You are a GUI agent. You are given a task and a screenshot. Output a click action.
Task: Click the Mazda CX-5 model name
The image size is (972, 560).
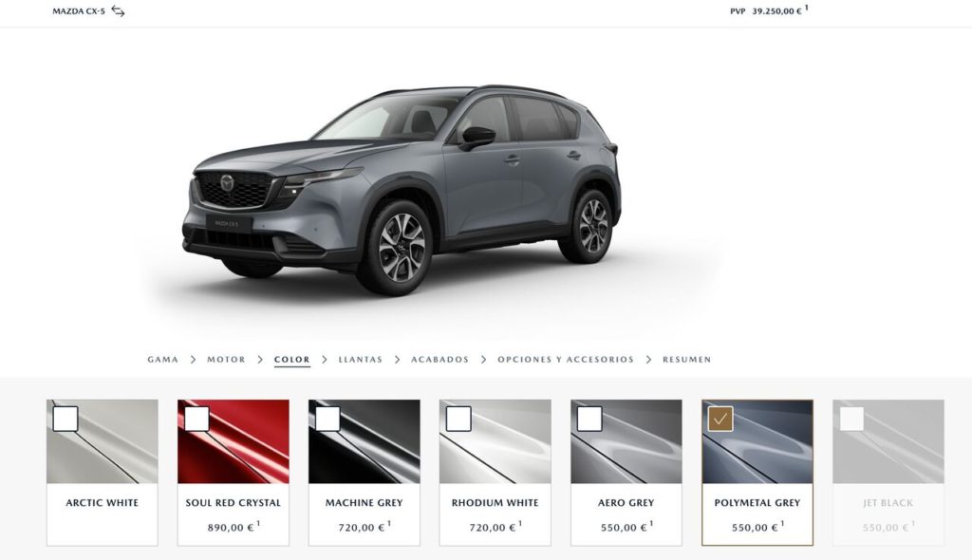coord(79,11)
